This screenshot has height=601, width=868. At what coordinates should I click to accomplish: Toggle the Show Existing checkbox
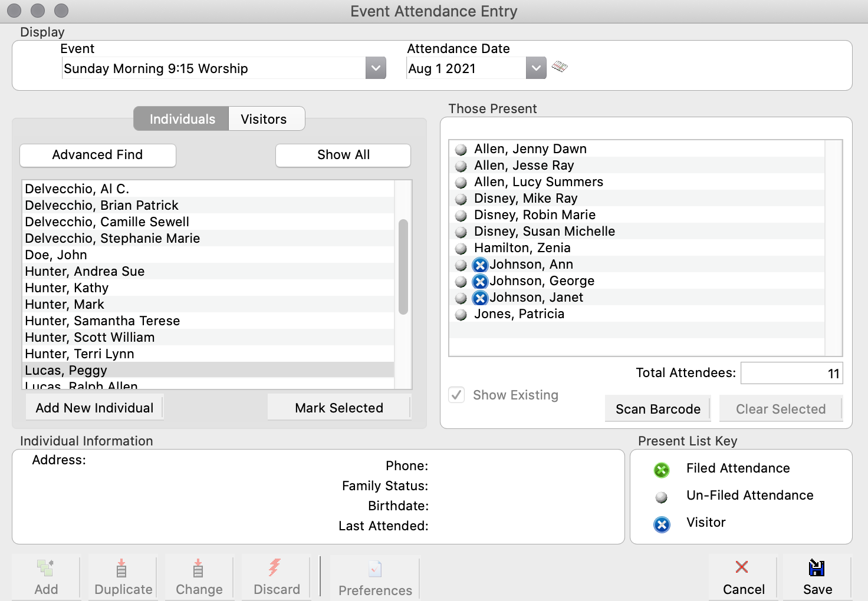pyautogui.click(x=457, y=395)
